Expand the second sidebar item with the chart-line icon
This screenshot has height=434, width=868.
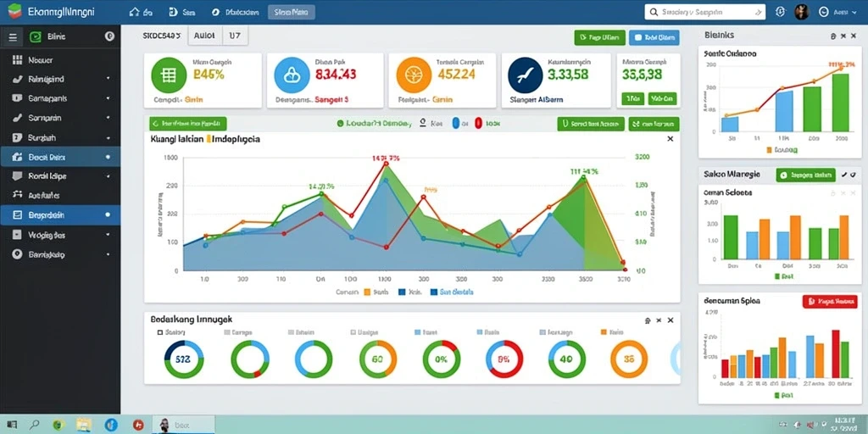(60, 79)
